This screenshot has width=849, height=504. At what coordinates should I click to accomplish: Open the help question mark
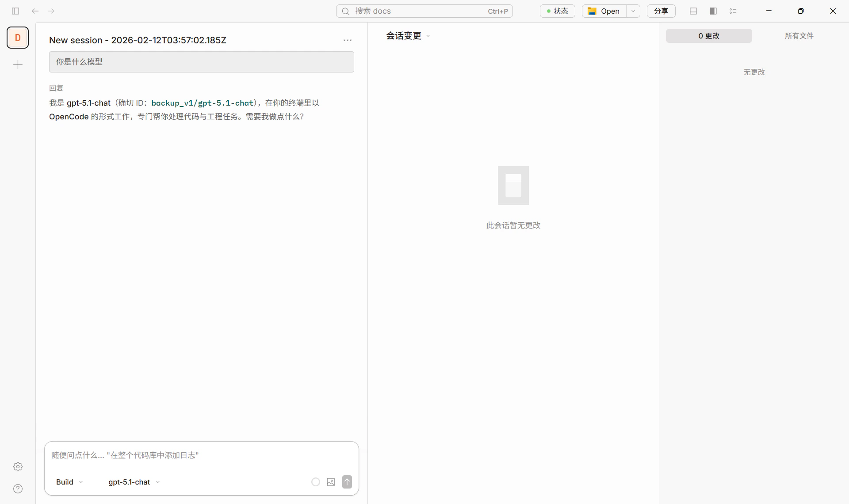pos(18,489)
